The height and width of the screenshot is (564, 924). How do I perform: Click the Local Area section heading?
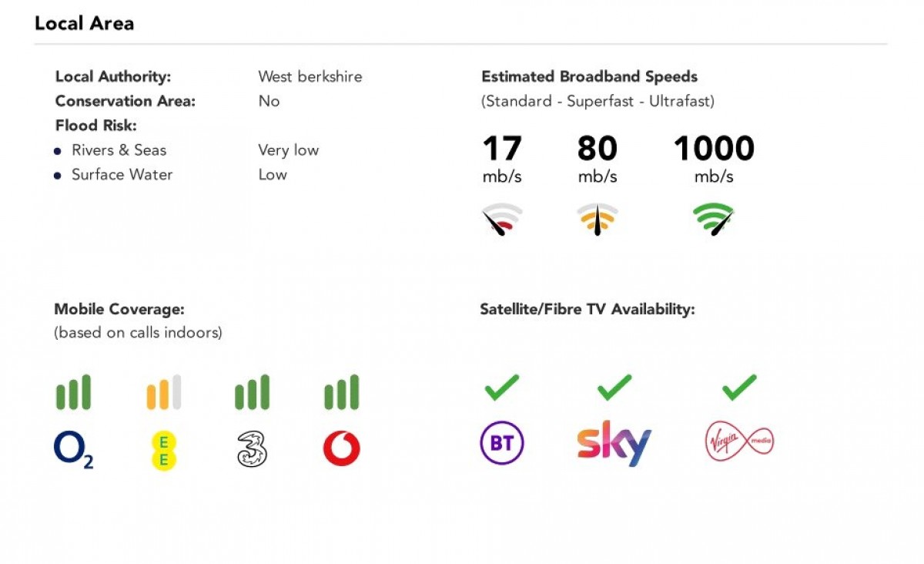tap(85, 24)
